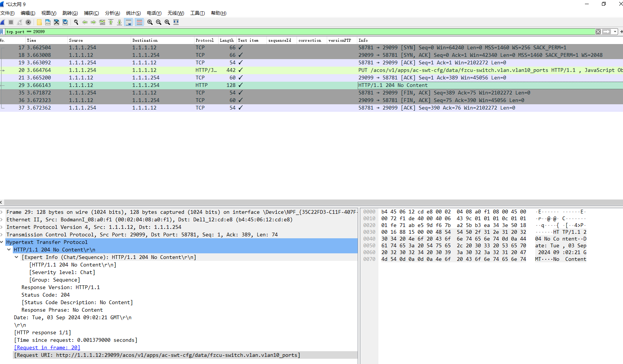Open the 编辑(E) menu
Viewport: 623px width, 364px height.
28,13
